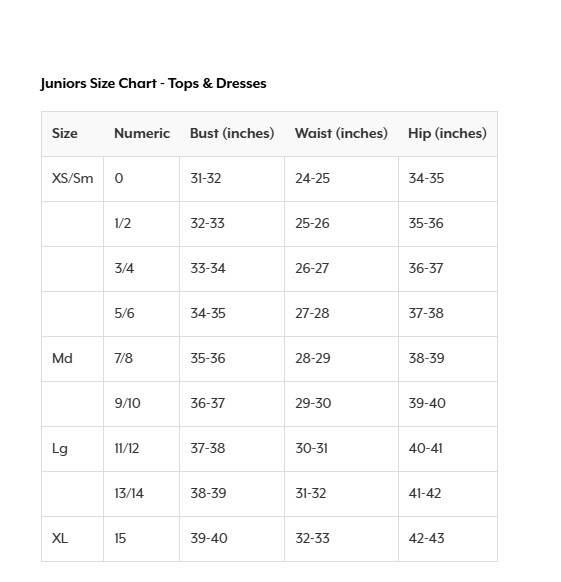The width and height of the screenshot is (561, 582).
Task: Select the XS/Sm size cell
Action: tap(73, 179)
